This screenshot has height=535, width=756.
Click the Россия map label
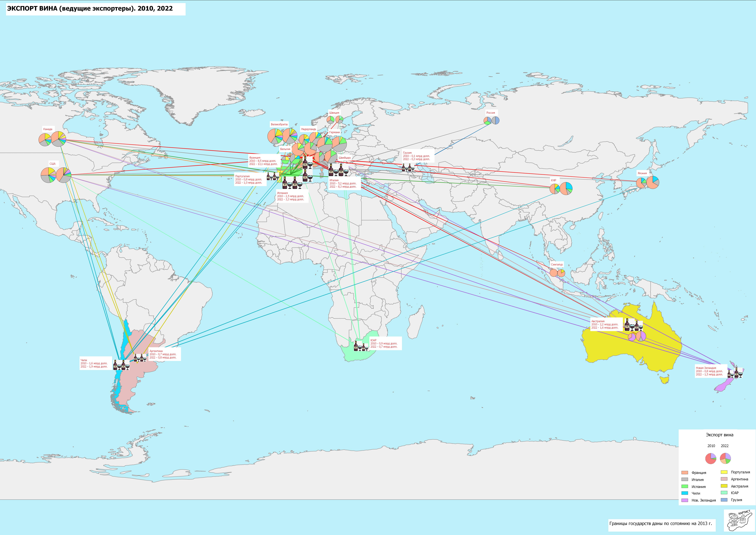(491, 113)
